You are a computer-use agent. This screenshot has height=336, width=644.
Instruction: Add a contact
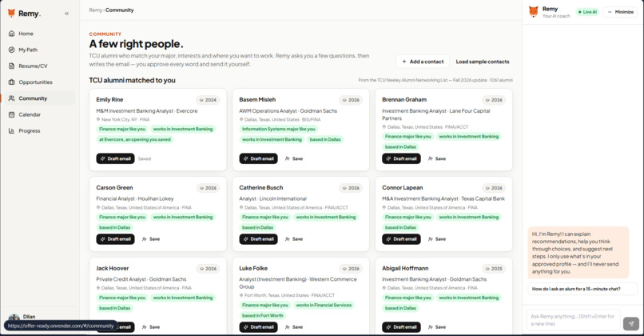[x=423, y=62]
